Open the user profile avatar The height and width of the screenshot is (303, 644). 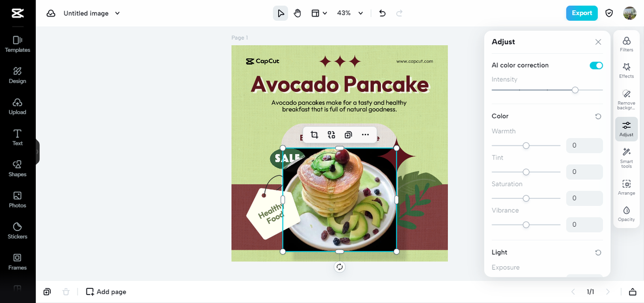(x=629, y=13)
